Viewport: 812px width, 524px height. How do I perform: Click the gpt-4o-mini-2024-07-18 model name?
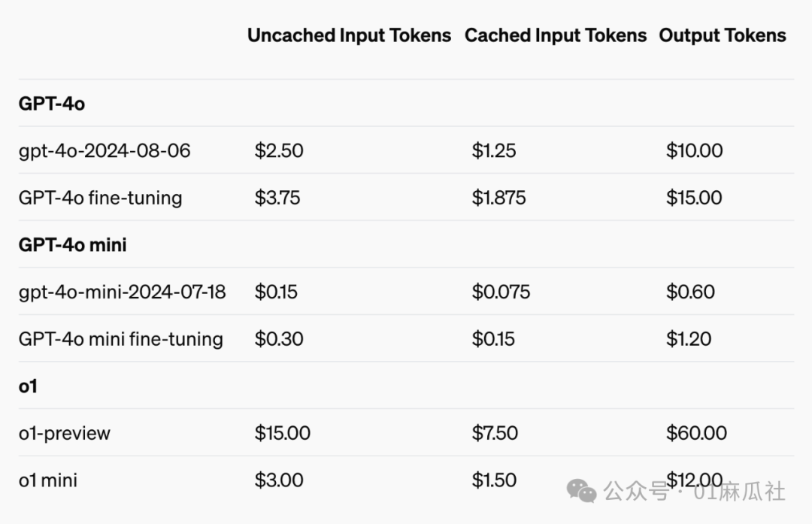(122, 292)
